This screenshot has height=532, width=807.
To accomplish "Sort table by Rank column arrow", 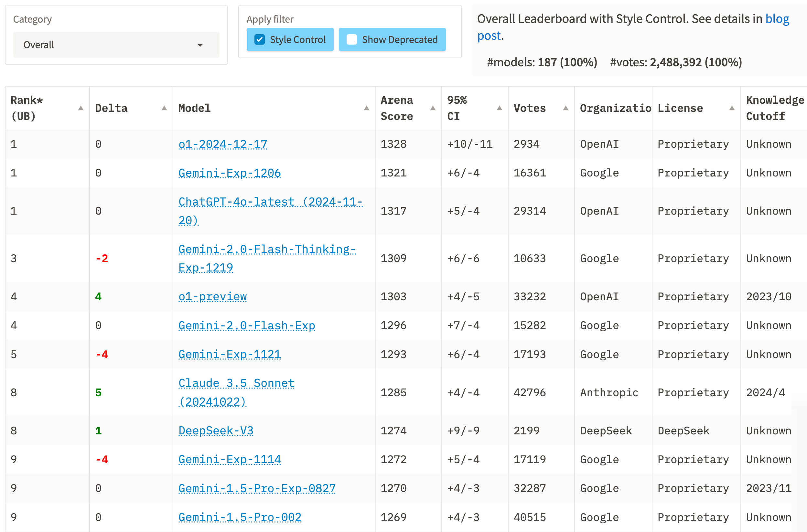I will click(81, 108).
